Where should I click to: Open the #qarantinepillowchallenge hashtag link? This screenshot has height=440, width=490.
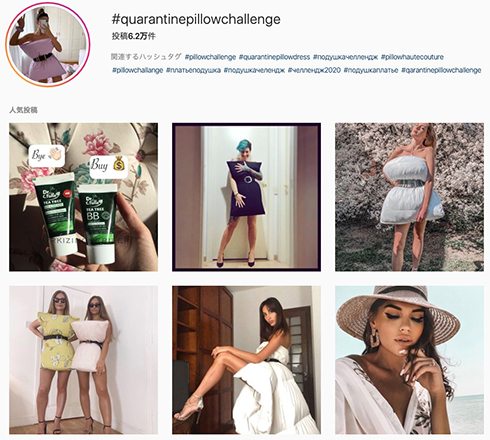coord(441,70)
